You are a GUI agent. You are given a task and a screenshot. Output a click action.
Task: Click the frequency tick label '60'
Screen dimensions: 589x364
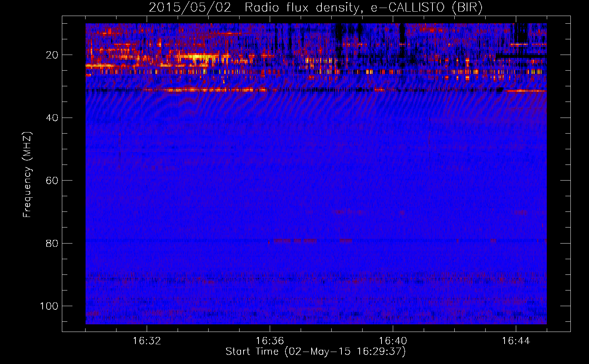tap(52, 181)
